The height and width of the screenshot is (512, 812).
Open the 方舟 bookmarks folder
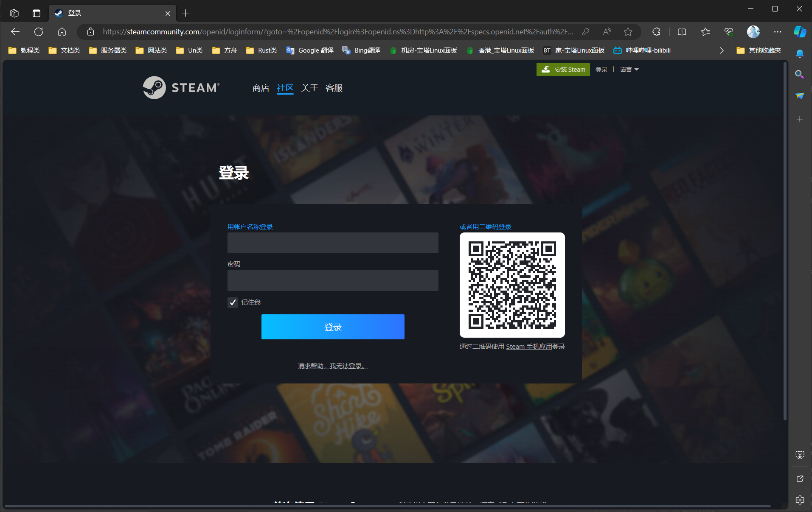(x=225, y=50)
